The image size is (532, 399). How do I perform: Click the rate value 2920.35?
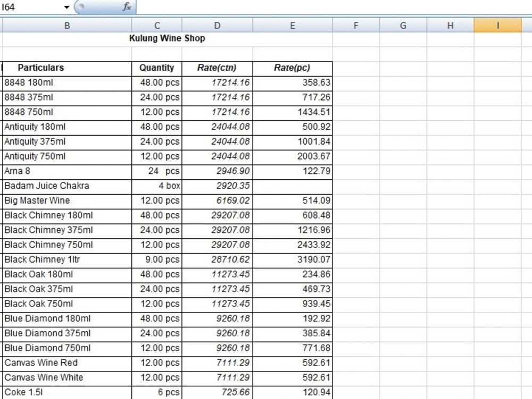217,186
